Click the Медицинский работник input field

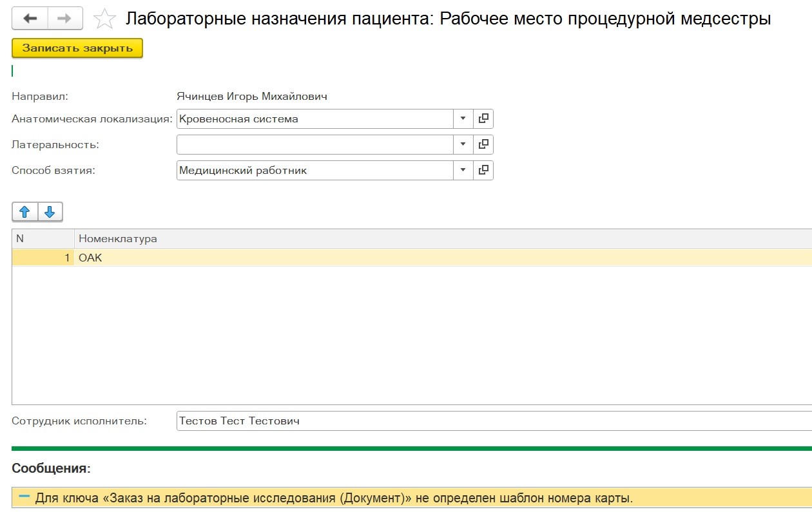pos(314,171)
